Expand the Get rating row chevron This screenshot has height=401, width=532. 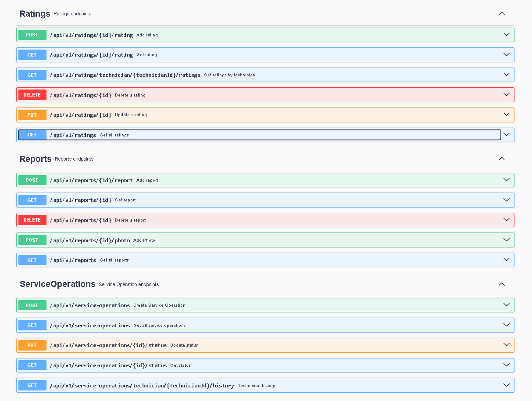click(x=507, y=55)
